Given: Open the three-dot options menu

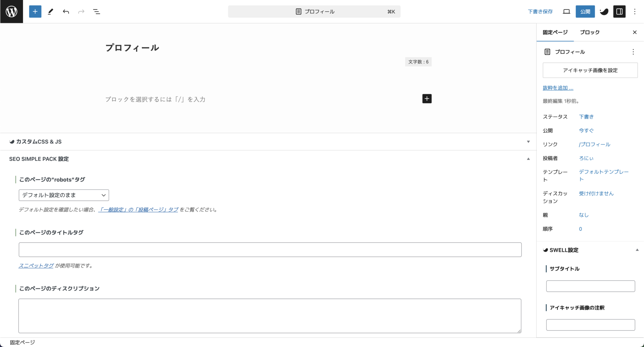Looking at the screenshot, I should [x=635, y=12].
